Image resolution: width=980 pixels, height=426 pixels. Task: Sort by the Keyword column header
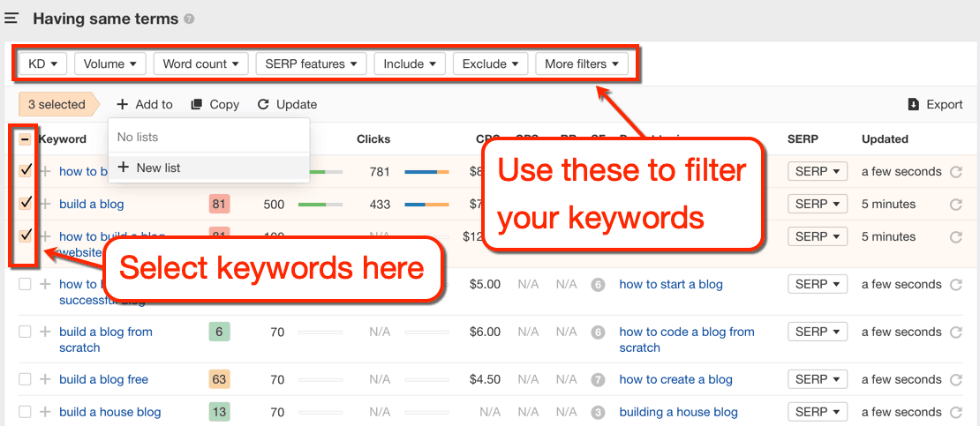coord(63,139)
